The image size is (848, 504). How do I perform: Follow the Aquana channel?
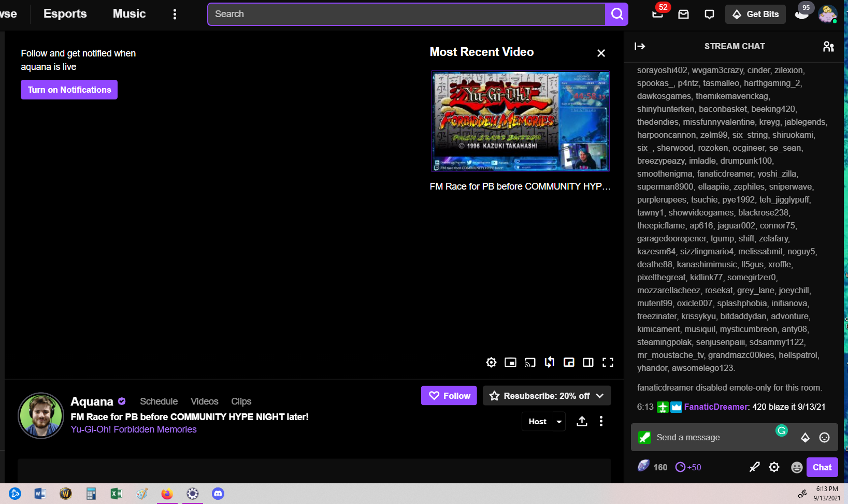point(449,396)
